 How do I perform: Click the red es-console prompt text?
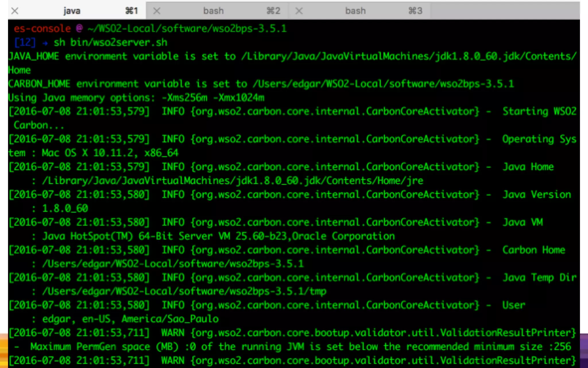pyautogui.click(x=42, y=28)
